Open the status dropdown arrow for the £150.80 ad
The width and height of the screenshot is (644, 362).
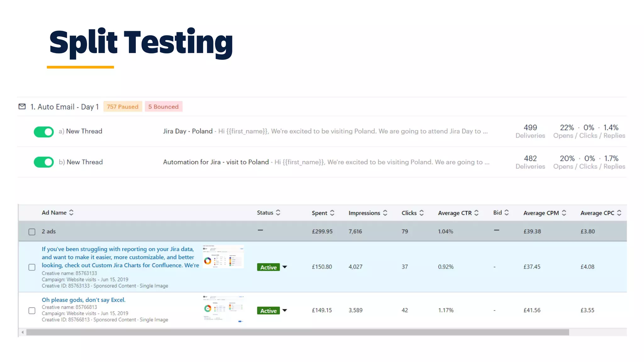(285, 267)
